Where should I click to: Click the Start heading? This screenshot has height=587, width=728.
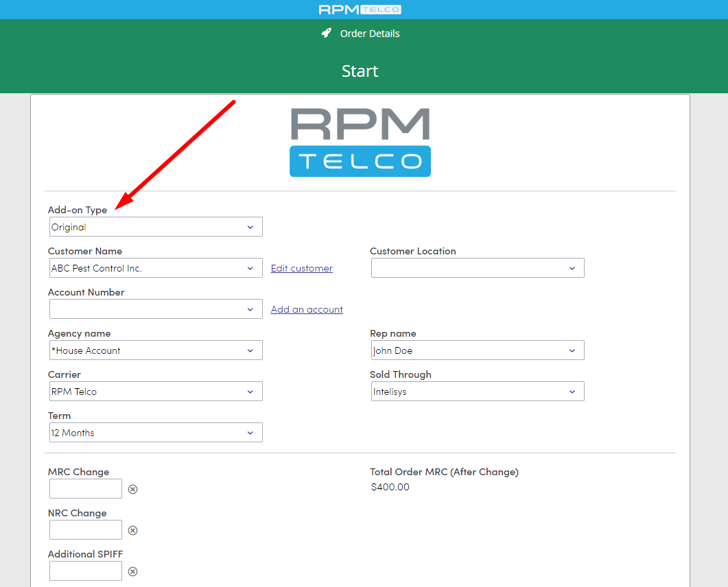[x=360, y=71]
